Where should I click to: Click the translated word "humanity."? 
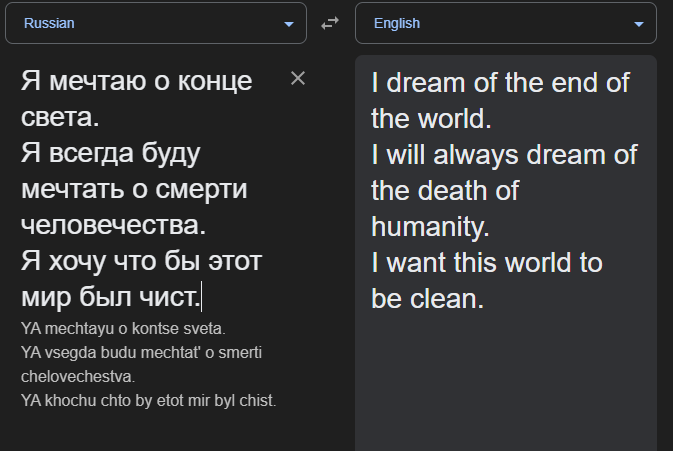pos(430,226)
